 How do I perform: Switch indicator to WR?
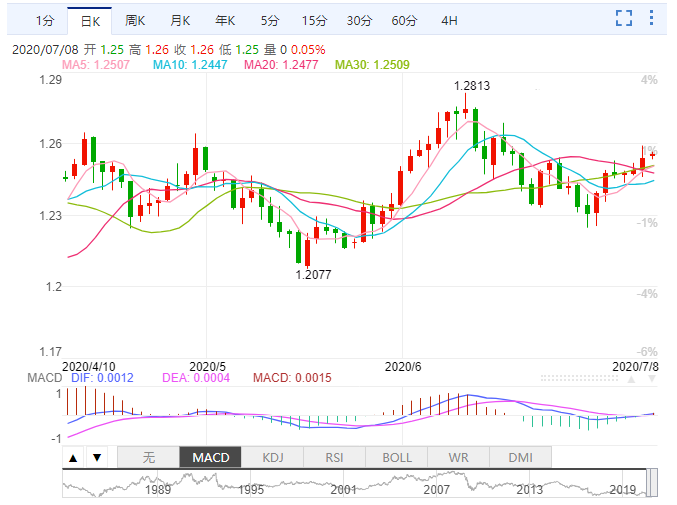click(459, 458)
